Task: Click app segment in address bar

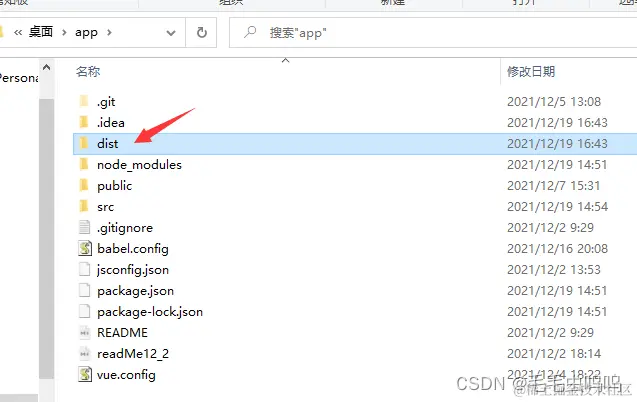Action: point(86,32)
